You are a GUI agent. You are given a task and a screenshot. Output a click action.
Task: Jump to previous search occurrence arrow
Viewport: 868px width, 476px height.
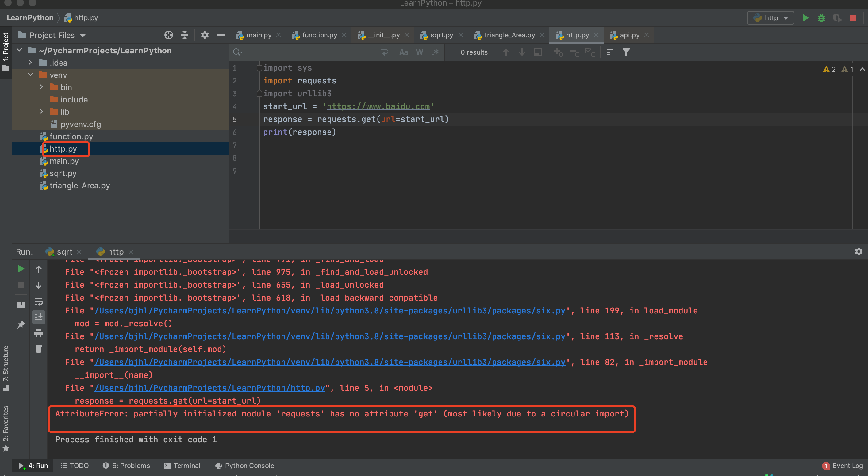[506, 52]
